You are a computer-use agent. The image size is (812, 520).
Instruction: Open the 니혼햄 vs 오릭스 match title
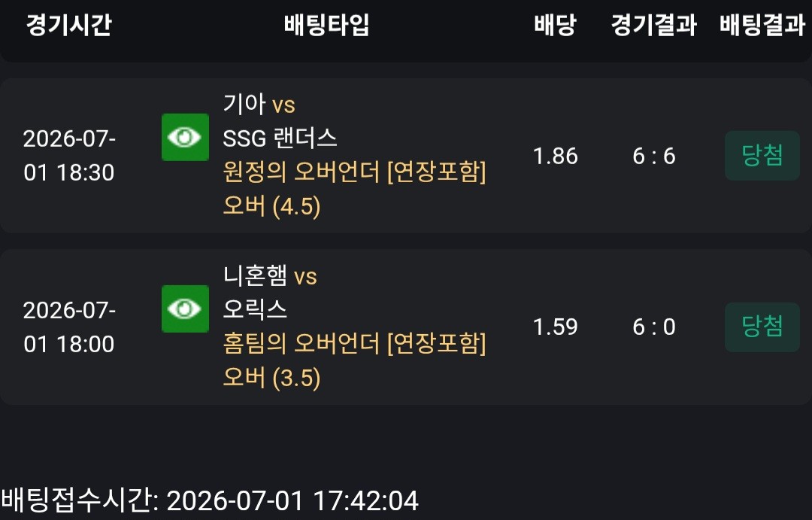click(270, 293)
